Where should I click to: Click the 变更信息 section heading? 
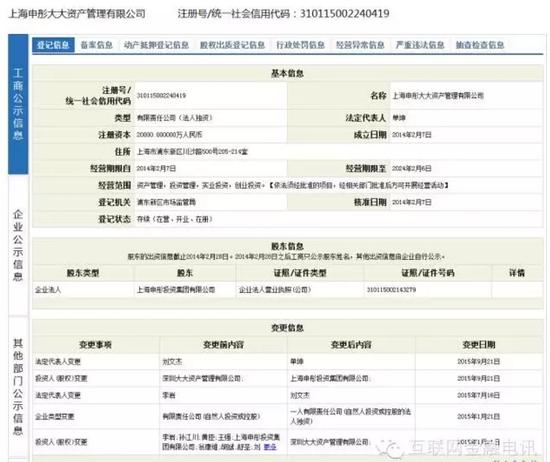[x=287, y=328]
